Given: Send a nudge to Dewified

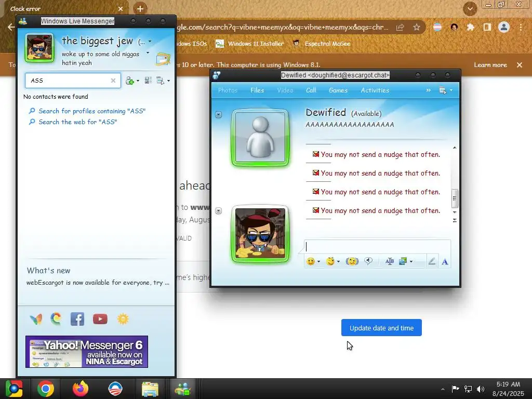Looking at the screenshot, I should pos(352,261).
